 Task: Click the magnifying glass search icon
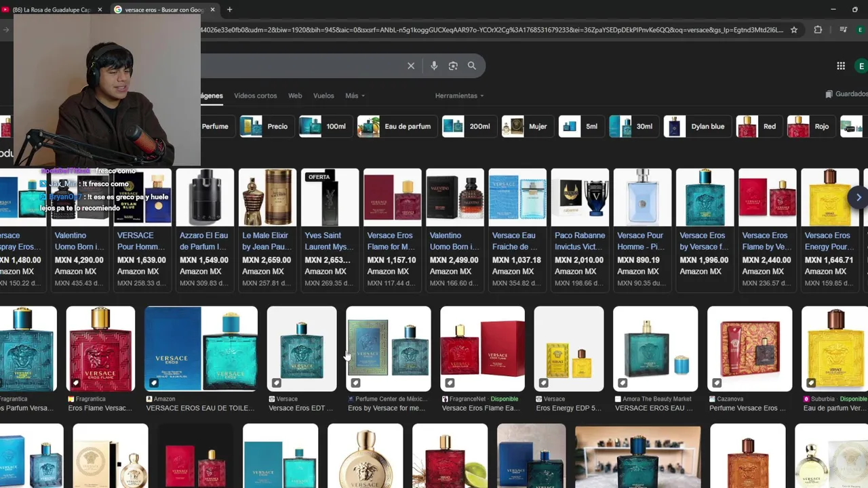[472, 66]
